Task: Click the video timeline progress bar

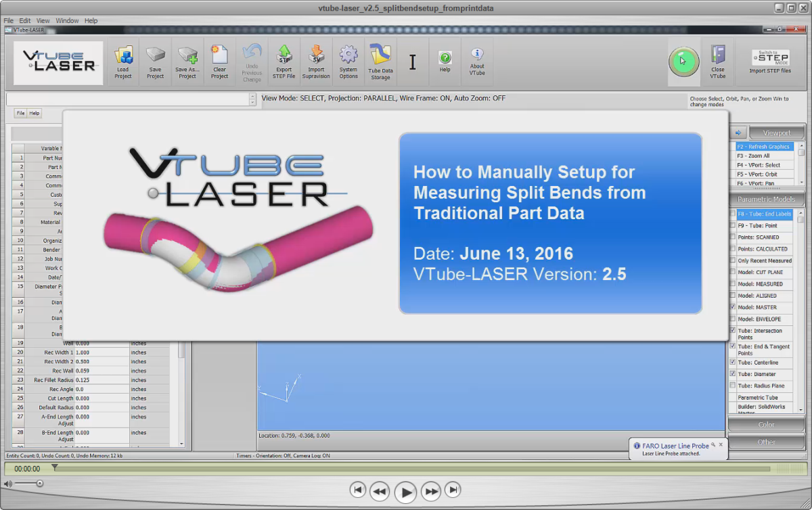Action: click(x=412, y=468)
